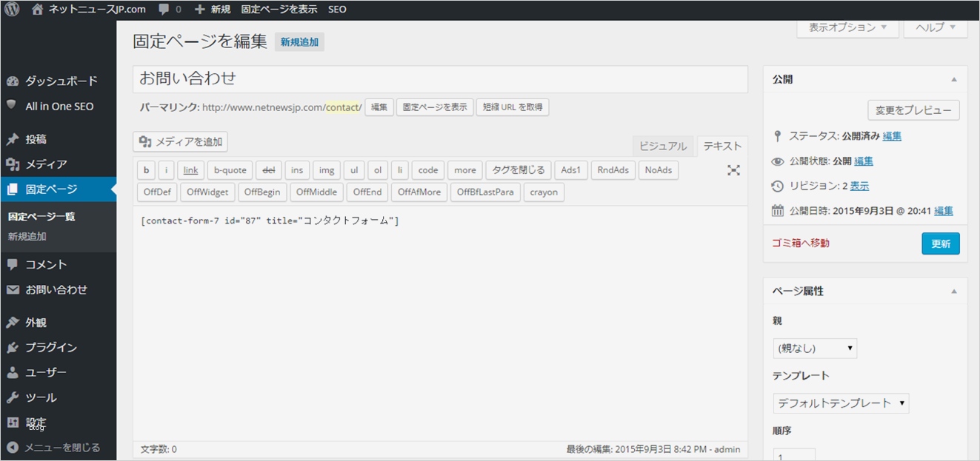The height and width of the screenshot is (461, 980).
Task: Open revisions 表示 link
Action: [859, 186]
